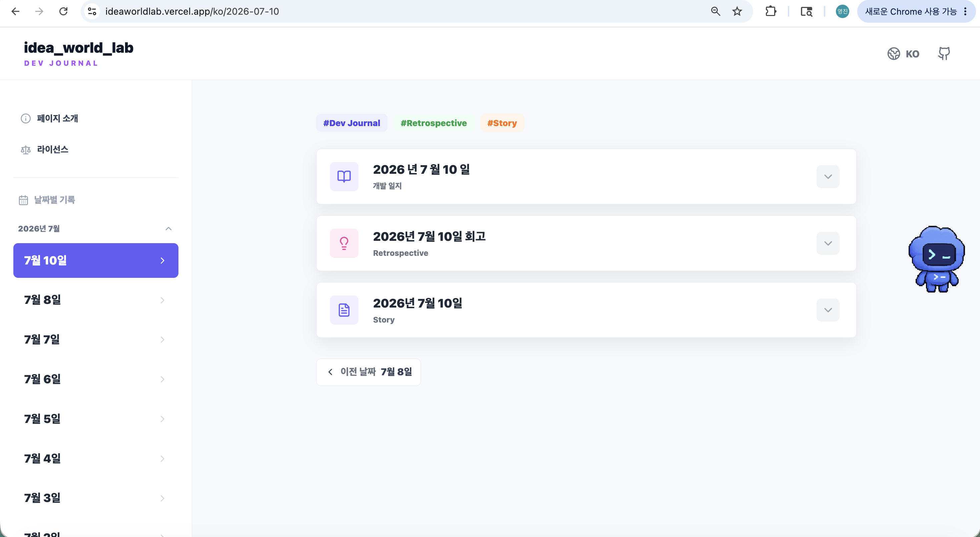
Task: Click the open book icon on dev journal card
Action: click(x=344, y=176)
